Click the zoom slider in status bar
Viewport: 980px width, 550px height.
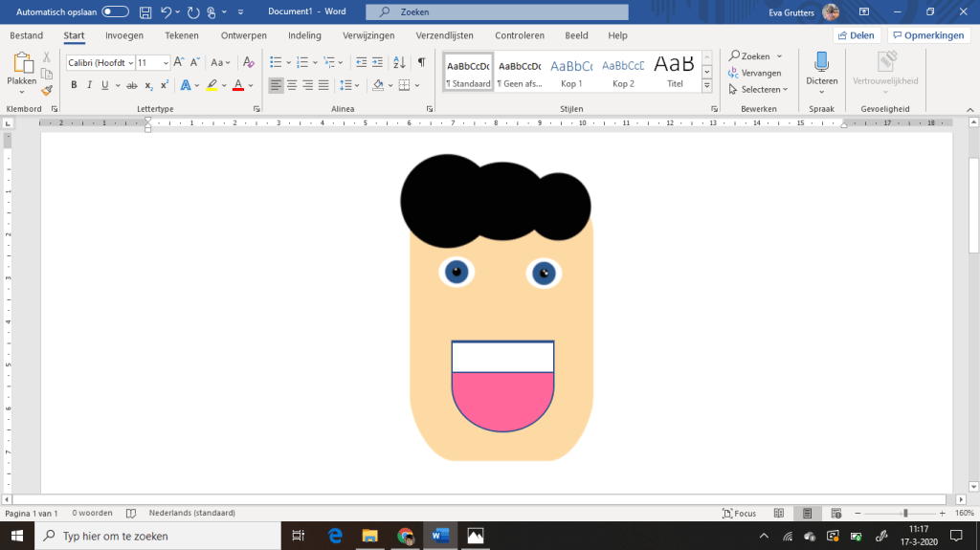point(904,513)
